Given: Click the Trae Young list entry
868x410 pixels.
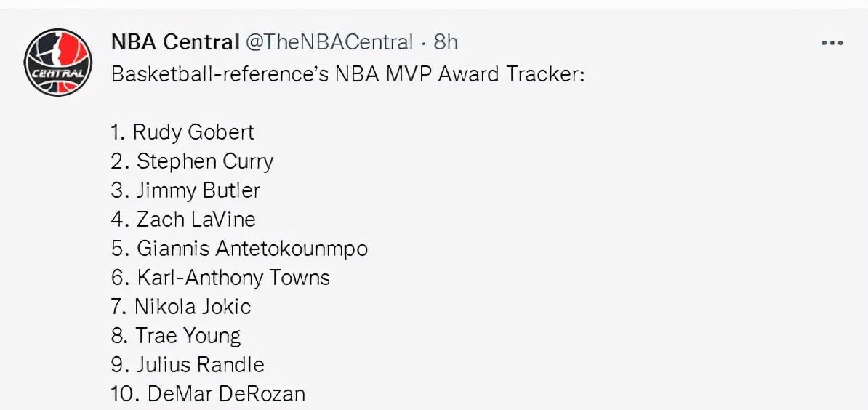Looking at the screenshot, I should coord(176,336).
